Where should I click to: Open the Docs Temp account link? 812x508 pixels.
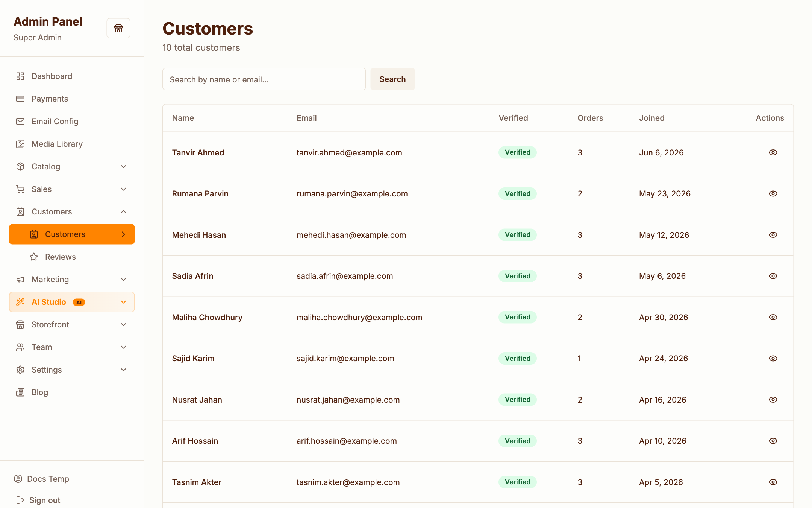point(41,479)
